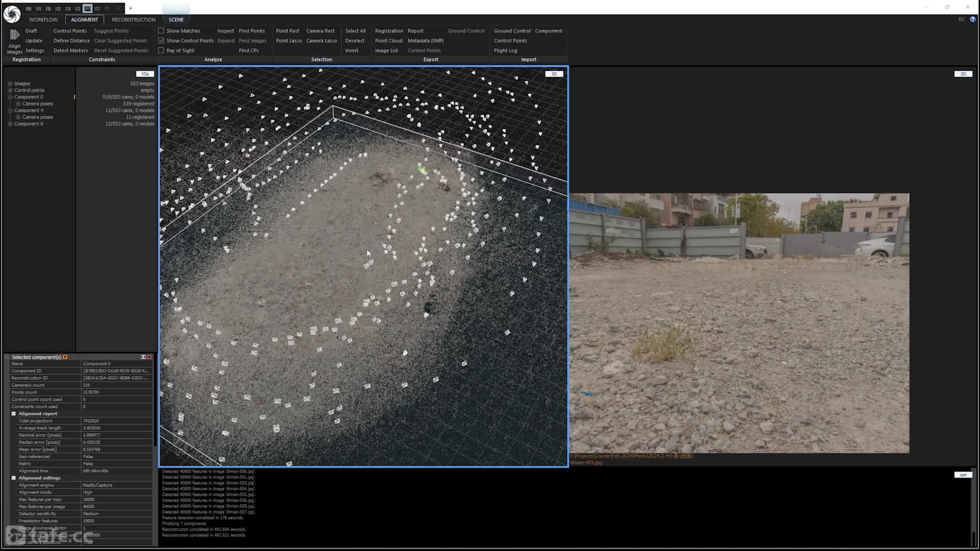This screenshot has width=980, height=551.
Task: Uncheck Show Control Points checkbox
Action: pyautogui.click(x=161, y=40)
